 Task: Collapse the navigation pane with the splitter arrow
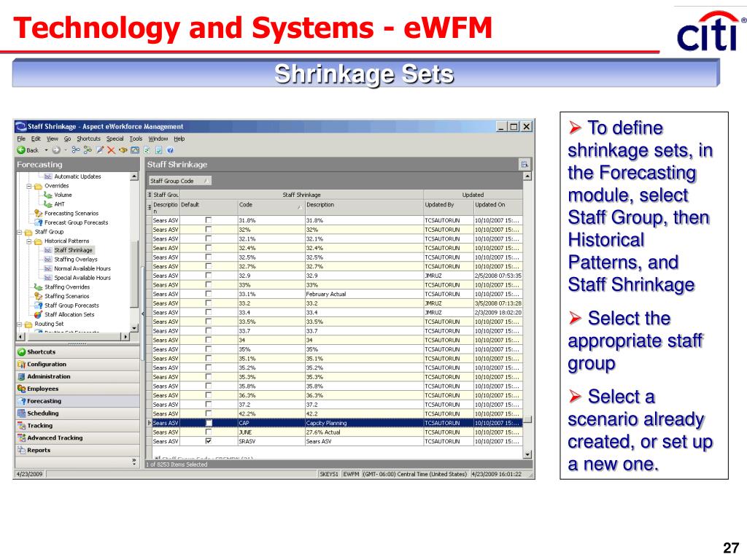[142, 314]
